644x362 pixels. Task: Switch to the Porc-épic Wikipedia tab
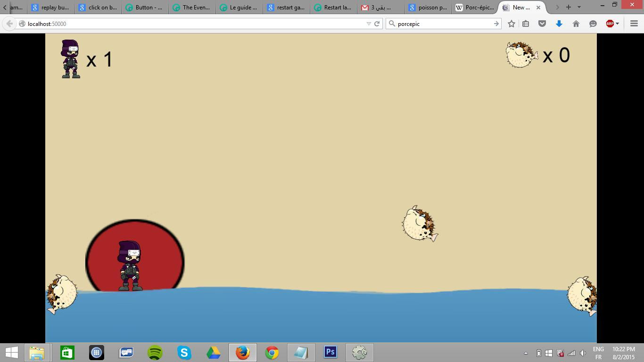tap(475, 8)
